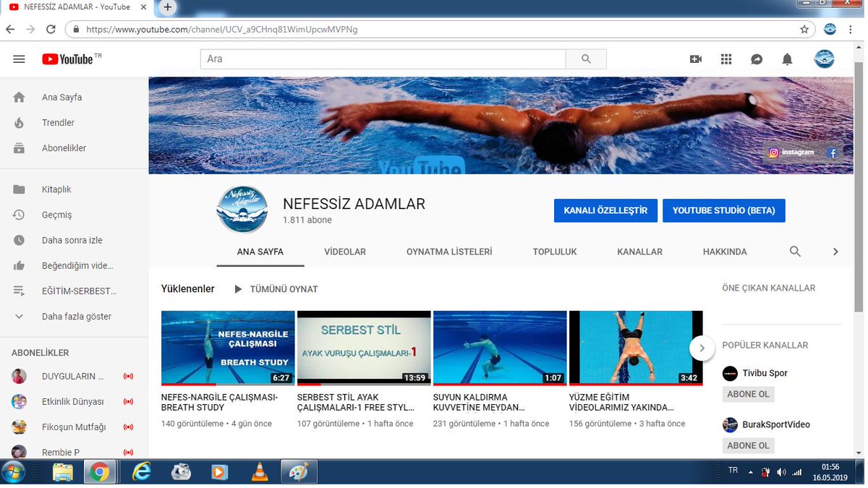Open NEFES-NARGİLE ÇALIŞMASI video thumbnail

228,348
